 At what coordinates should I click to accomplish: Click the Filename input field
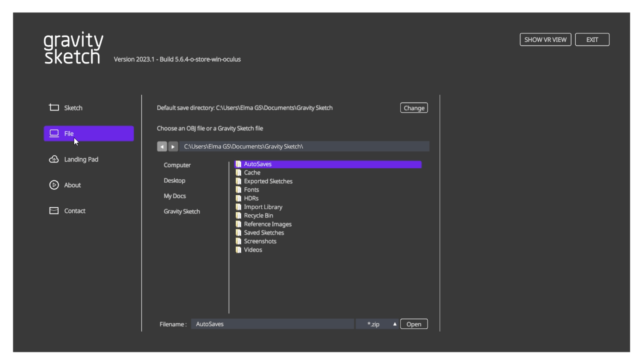272,324
